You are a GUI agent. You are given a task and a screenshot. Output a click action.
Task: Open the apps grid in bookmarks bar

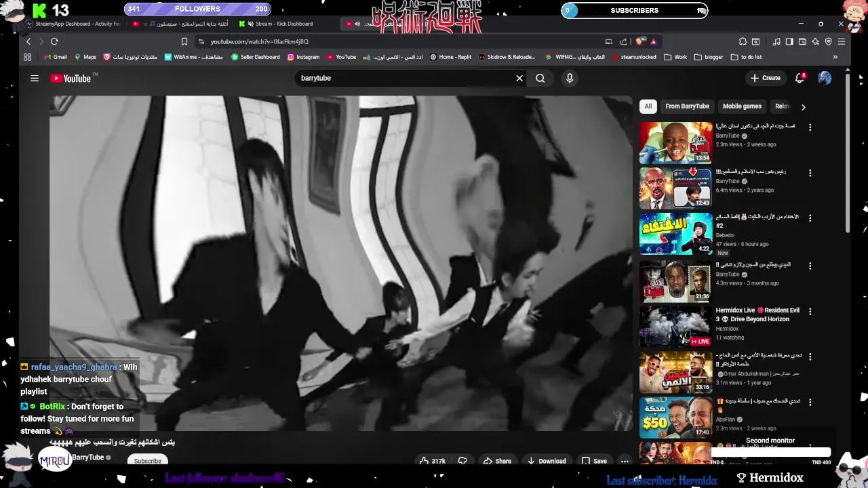pos(28,57)
